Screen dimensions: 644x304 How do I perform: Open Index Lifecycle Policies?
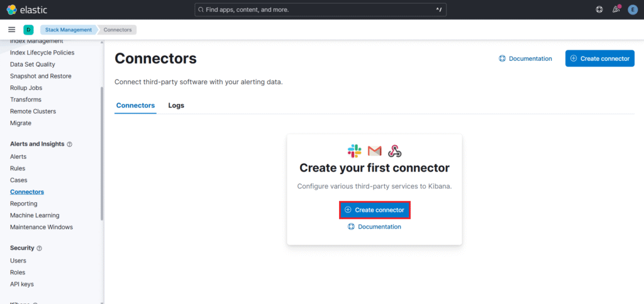(42, 53)
